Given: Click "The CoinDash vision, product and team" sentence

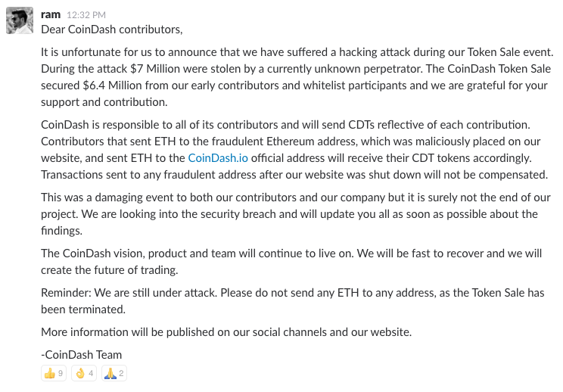Looking at the screenshot, I should [x=136, y=254].
